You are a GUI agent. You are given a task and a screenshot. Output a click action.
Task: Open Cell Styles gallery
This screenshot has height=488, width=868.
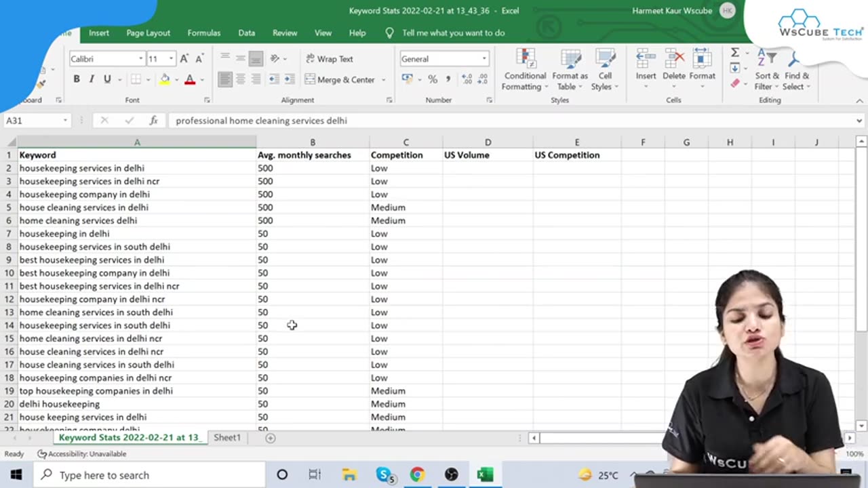point(604,70)
